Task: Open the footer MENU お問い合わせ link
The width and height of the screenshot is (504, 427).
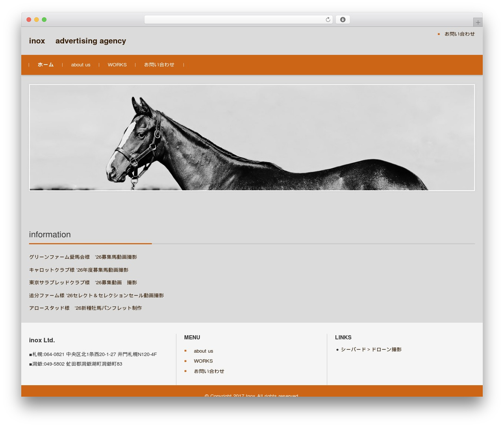Action: 209,371
